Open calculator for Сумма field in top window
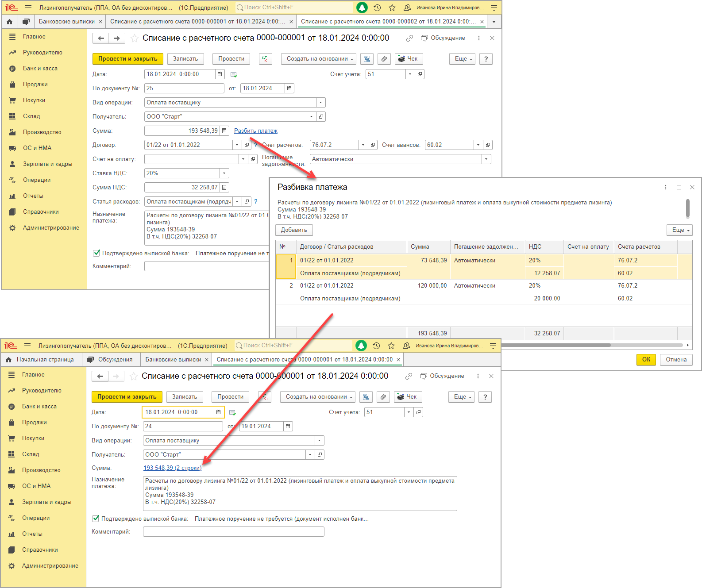702x588 pixels. pos(224,131)
